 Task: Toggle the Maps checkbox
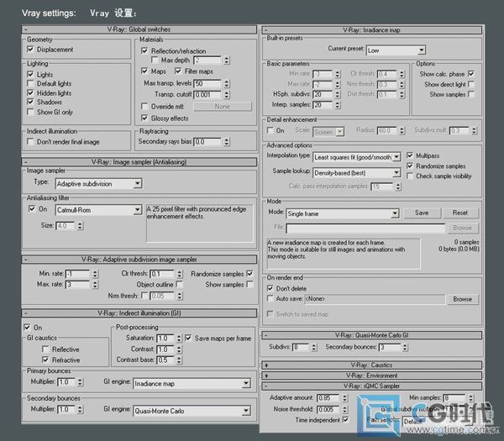click(x=144, y=71)
